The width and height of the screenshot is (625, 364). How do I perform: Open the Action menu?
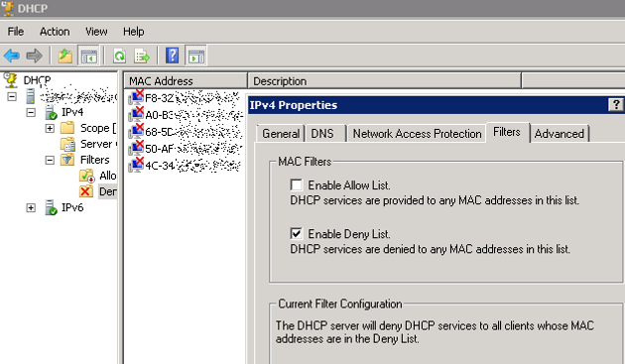(55, 32)
